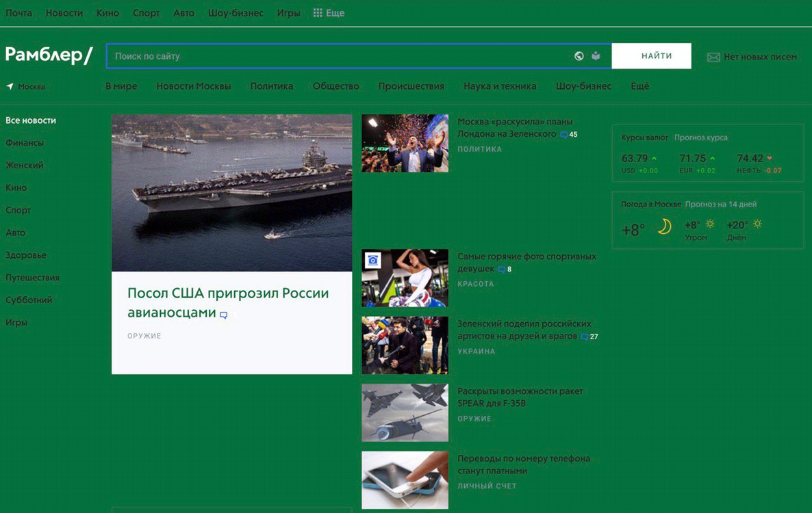Open the Прогноз на 14 дней link
This screenshot has height=513, width=812.
(x=721, y=205)
